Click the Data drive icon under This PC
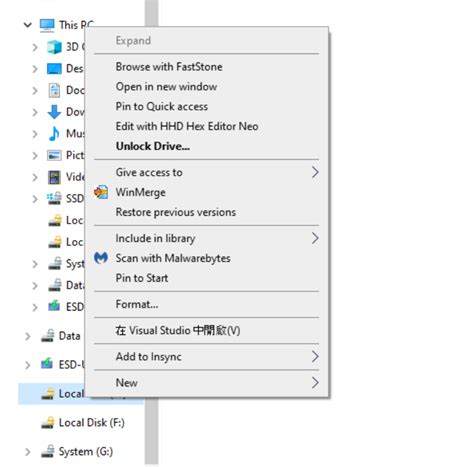Viewport: 474px width, 467px height. pos(55,285)
